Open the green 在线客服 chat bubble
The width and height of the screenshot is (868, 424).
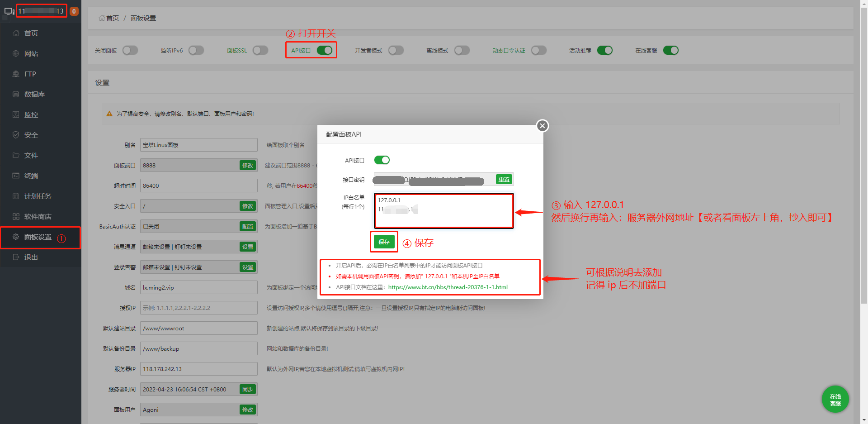[x=835, y=399]
